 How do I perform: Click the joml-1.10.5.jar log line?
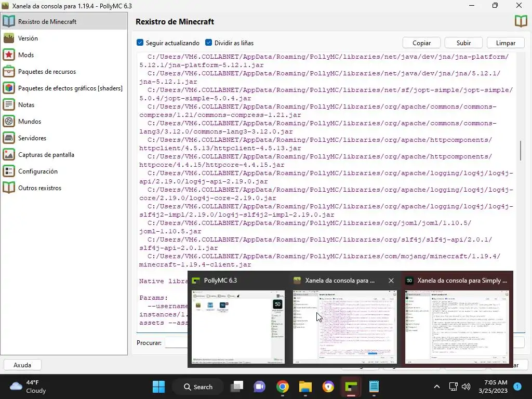click(x=170, y=231)
